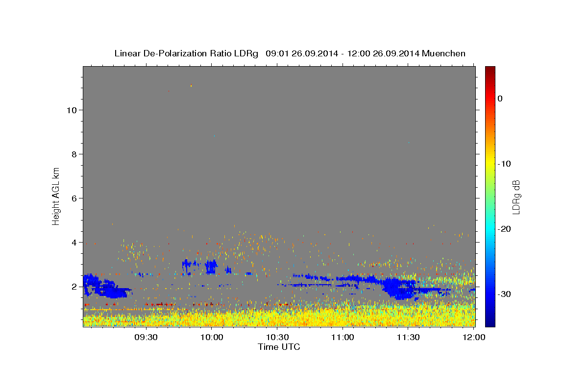
Task: Click the colorbar label '-30'
Action: pos(504,294)
